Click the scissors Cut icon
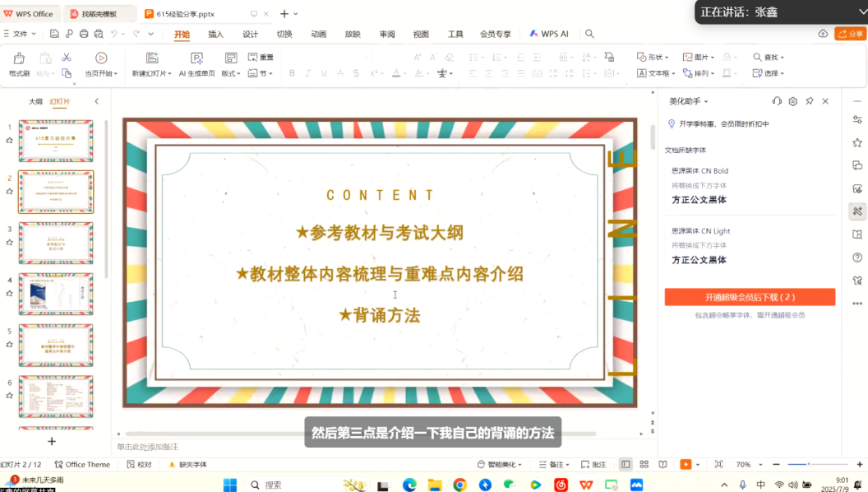This screenshot has width=868, height=492. click(67, 58)
